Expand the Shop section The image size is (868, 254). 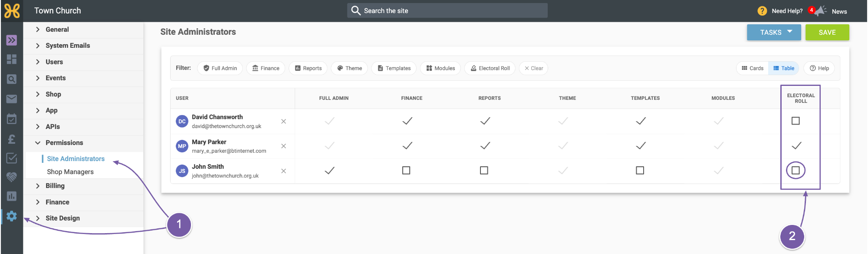coord(83,94)
